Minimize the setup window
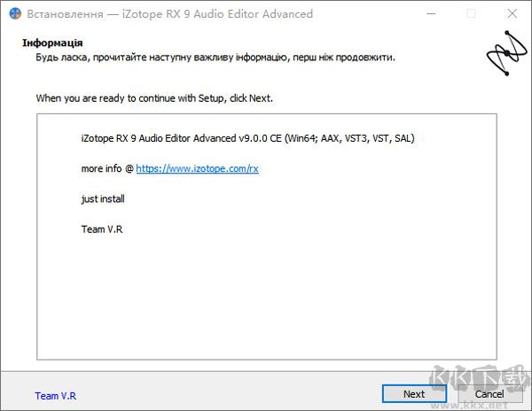Screen dimensions: 532x411 [x=430, y=14]
